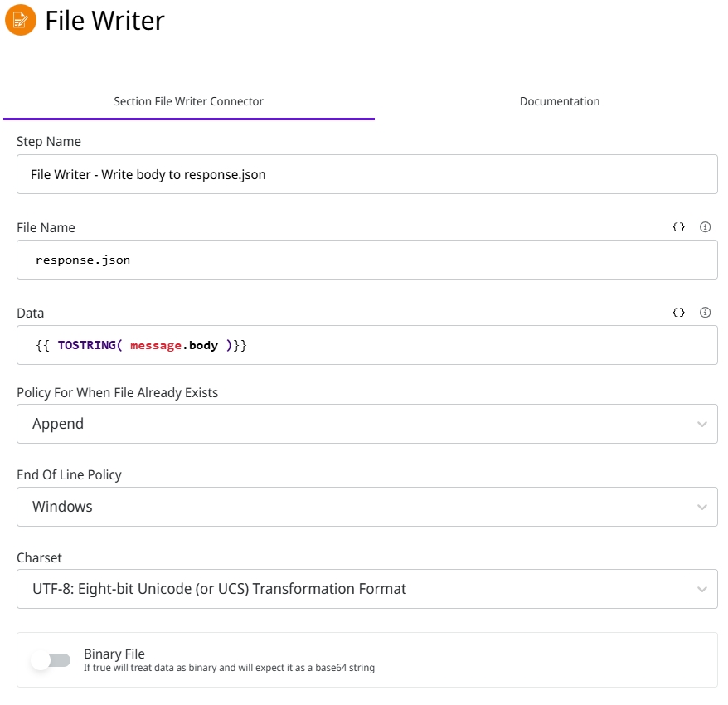Click the File Writer heading title

(105, 21)
